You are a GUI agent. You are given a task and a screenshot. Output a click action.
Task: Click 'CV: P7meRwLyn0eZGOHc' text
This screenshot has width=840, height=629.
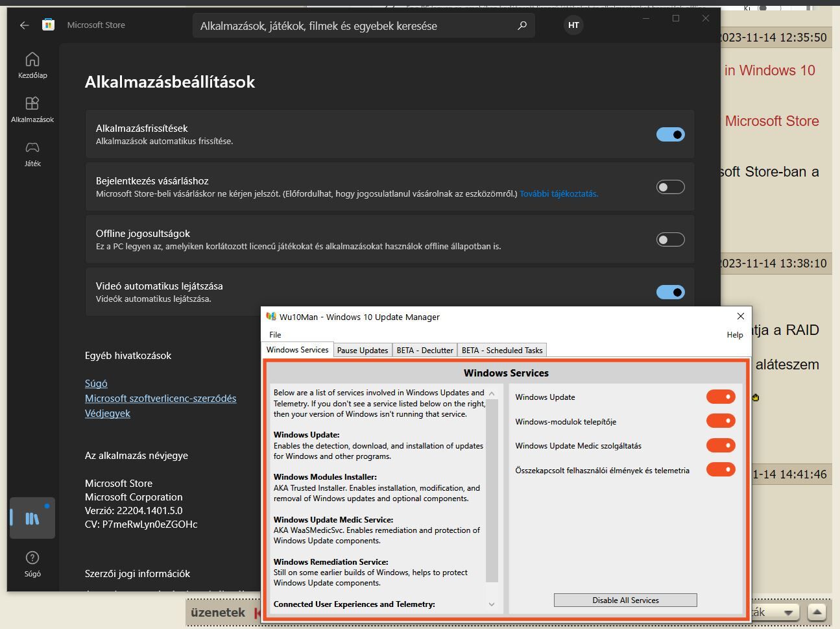pyautogui.click(x=141, y=524)
